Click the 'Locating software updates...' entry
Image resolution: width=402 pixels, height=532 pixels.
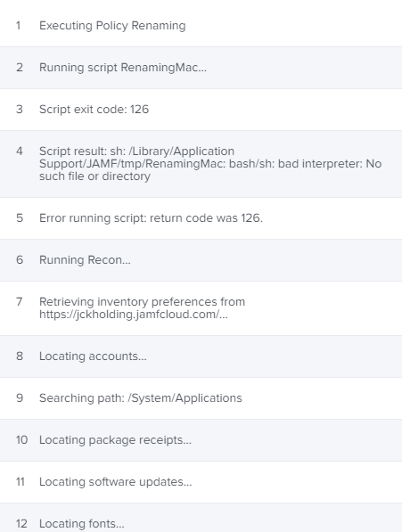(116, 482)
